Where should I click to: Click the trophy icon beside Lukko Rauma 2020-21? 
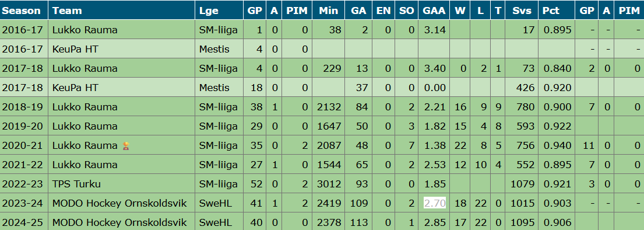(x=126, y=146)
